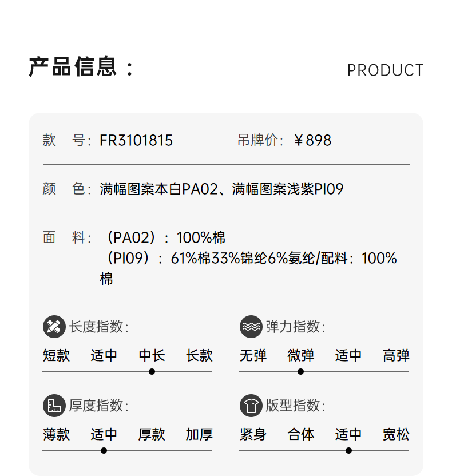Select 无弹 on the elasticity scale
This screenshot has width=452, height=476.
(x=253, y=355)
